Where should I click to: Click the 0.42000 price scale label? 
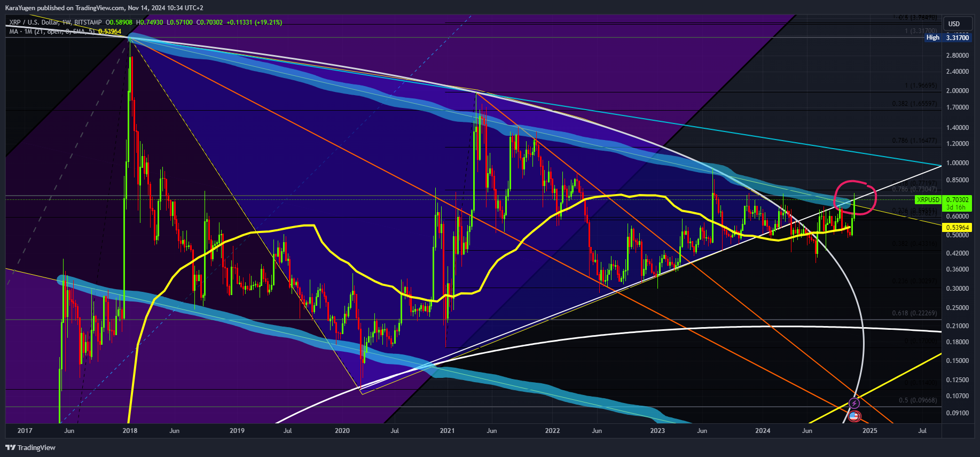coord(957,253)
